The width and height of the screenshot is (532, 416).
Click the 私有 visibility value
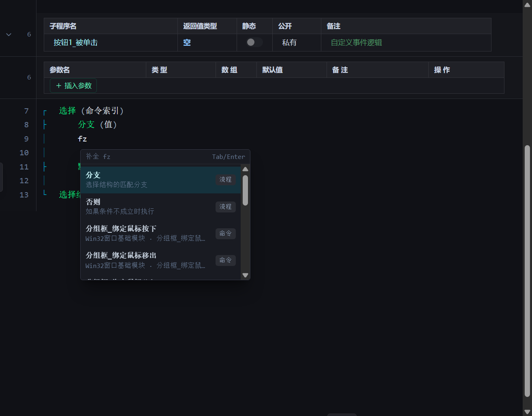[x=289, y=43]
